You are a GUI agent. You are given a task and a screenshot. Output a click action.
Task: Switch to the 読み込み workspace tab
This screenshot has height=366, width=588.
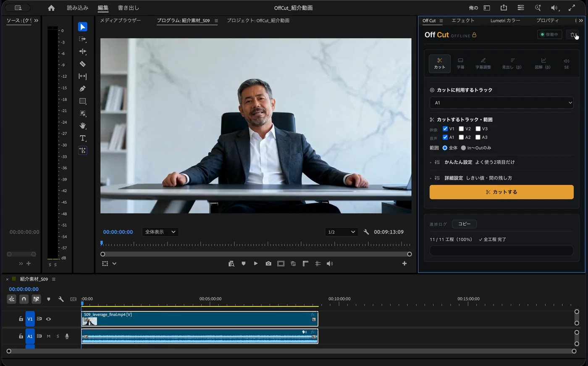(78, 8)
